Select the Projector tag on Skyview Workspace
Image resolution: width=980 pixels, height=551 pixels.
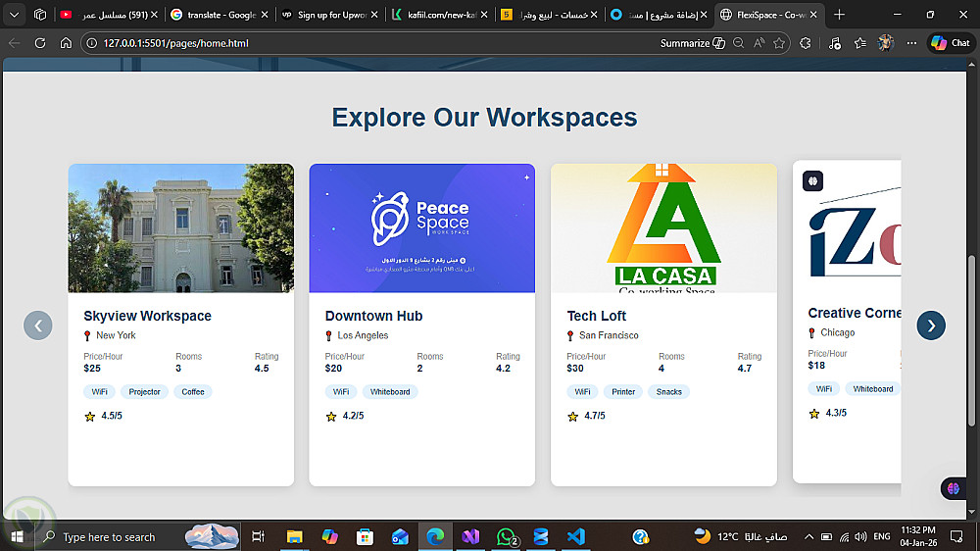pos(144,391)
